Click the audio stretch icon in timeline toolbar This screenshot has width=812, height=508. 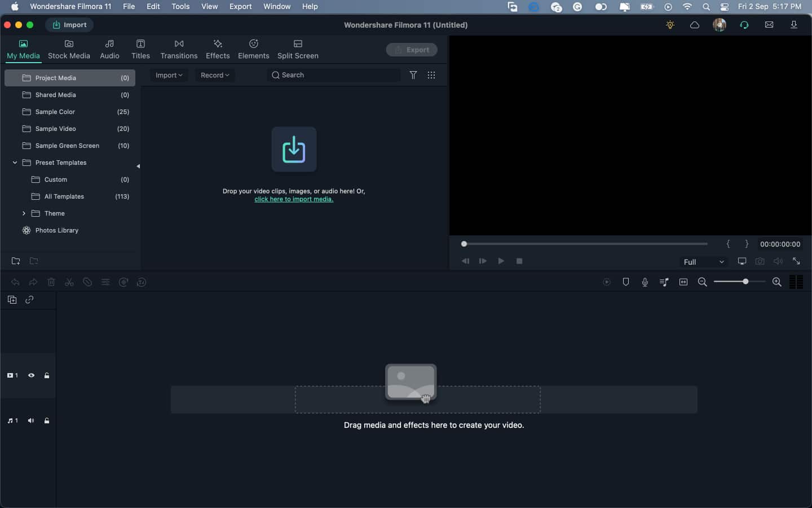(x=123, y=282)
